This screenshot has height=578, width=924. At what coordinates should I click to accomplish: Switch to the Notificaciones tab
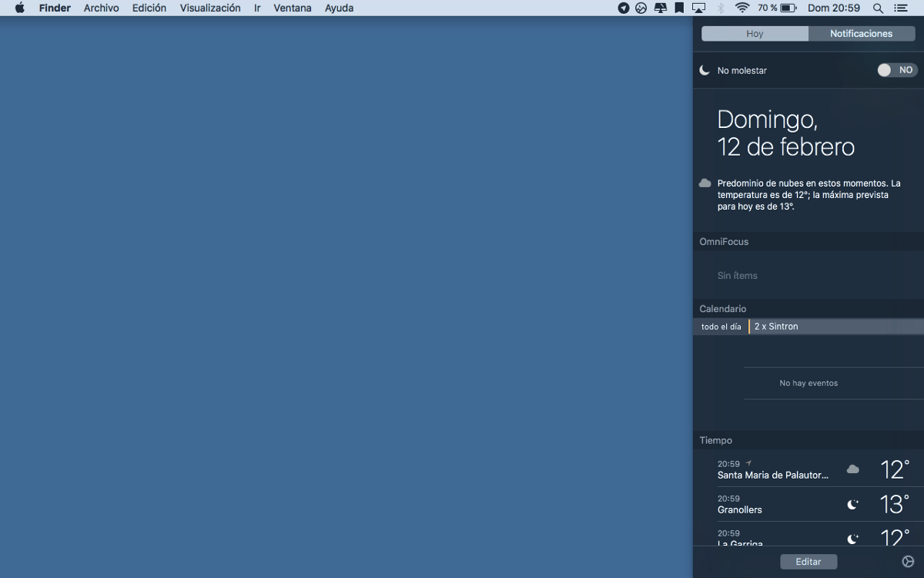click(861, 34)
